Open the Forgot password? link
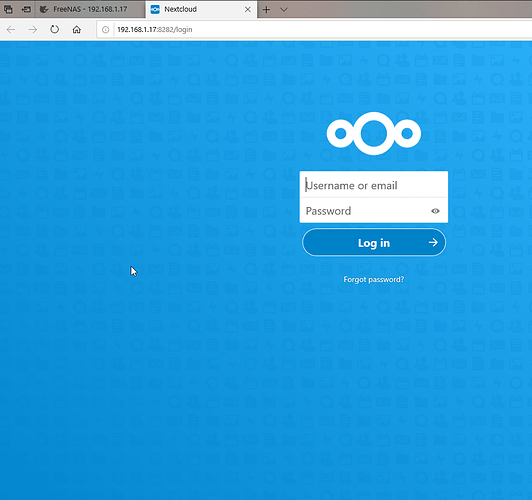Image resolution: width=532 pixels, height=500 pixels. pyautogui.click(x=374, y=279)
